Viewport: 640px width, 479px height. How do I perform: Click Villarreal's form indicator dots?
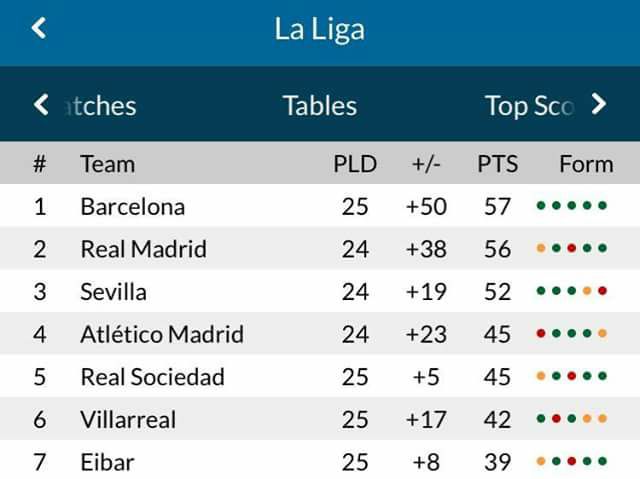pos(571,418)
